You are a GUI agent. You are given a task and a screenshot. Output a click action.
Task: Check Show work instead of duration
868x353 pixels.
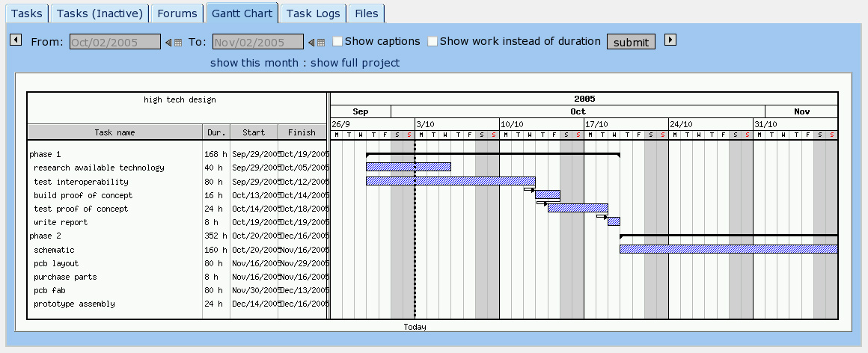[x=433, y=42]
